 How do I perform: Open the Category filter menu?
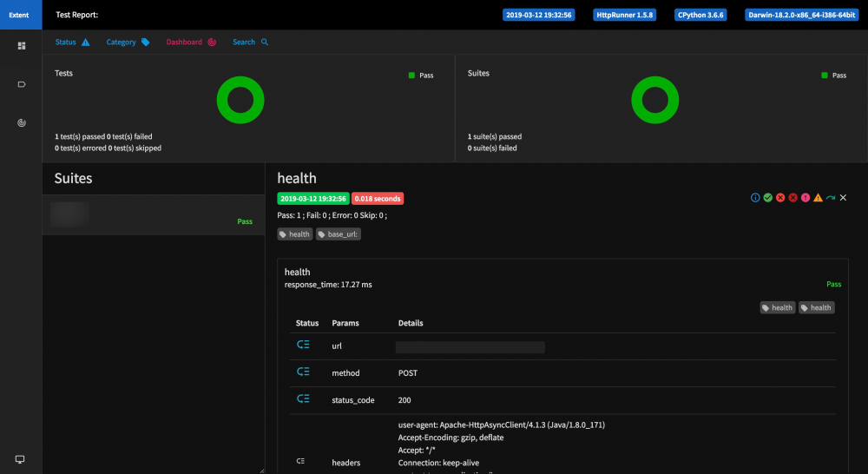[x=128, y=42]
